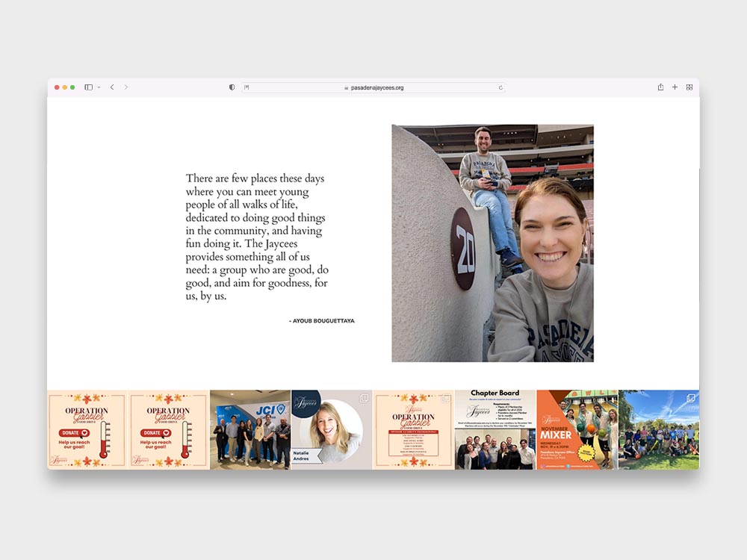The image size is (747, 560).
Task: Open the first Operation Gobbler donate post
Action: pos(87,429)
